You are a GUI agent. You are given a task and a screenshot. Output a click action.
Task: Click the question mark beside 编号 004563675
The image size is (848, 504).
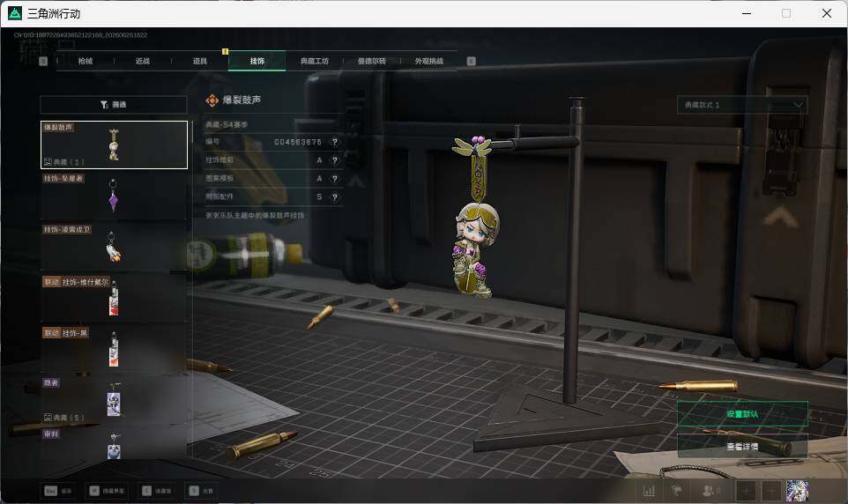click(x=335, y=142)
